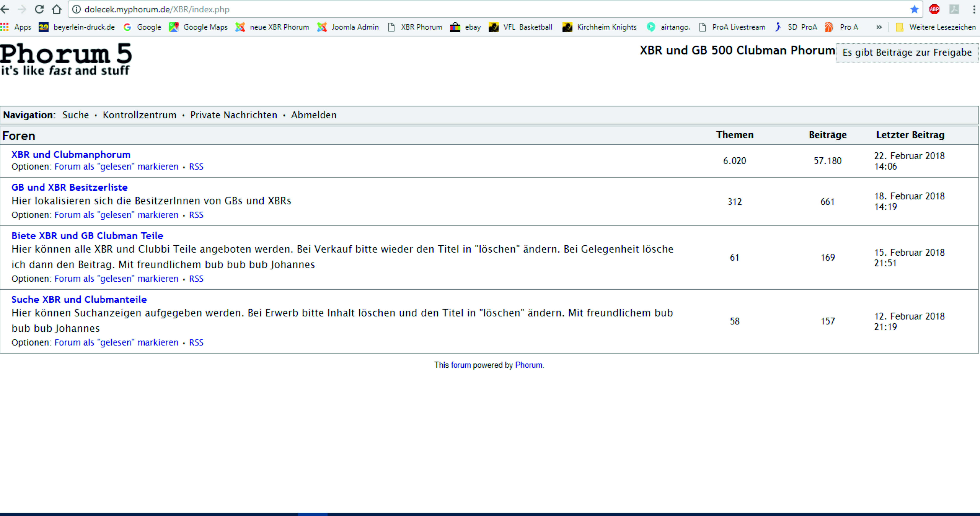Viewport: 980px width, 516px height.
Task: Open the ProA Livestream bookmark
Action: [732, 27]
